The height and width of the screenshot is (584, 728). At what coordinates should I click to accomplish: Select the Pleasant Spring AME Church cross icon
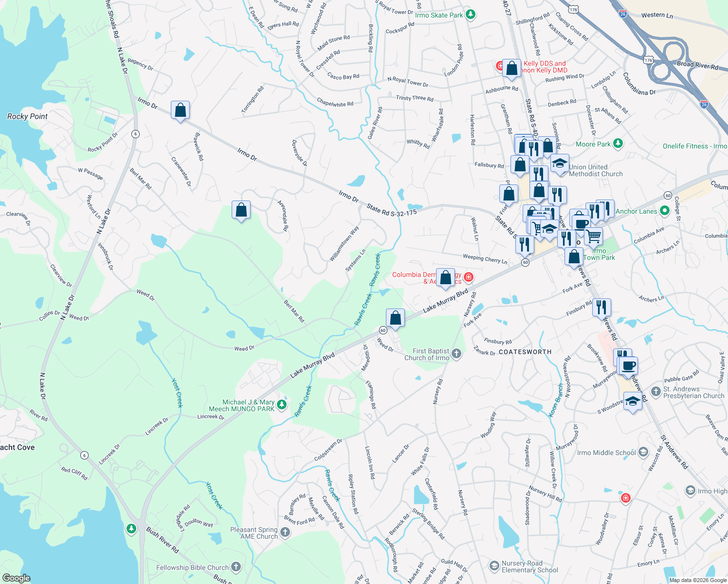coord(286,532)
